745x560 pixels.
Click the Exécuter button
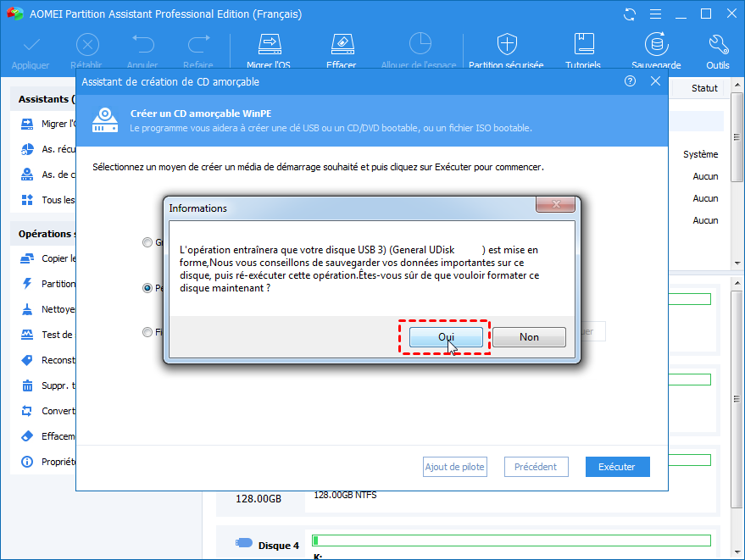tap(617, 467)
